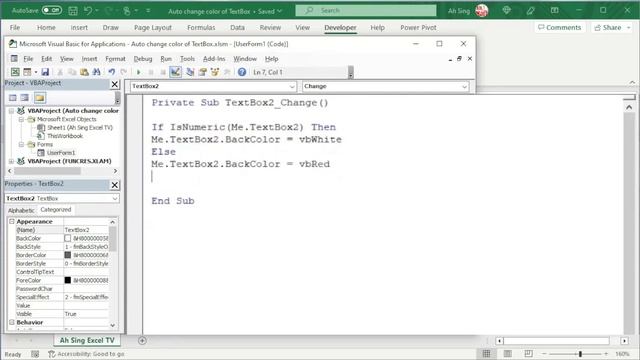Open the VBA Debug menu

(x=143, y=59)
